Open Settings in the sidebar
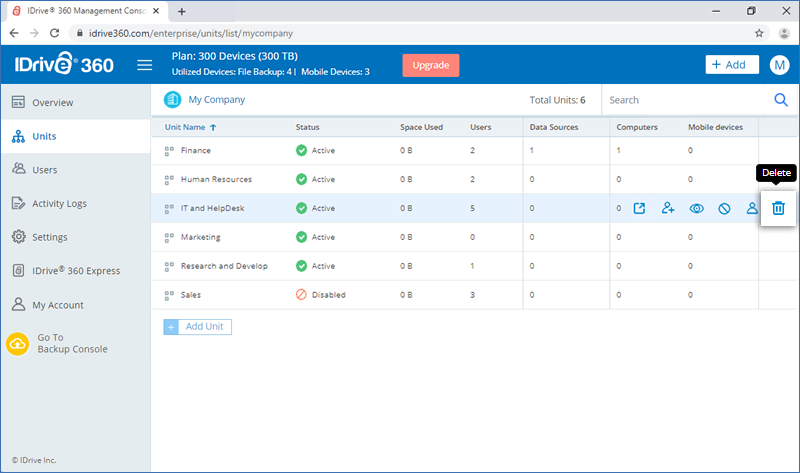Screen dimensions: 800x473 click(76, 237)
